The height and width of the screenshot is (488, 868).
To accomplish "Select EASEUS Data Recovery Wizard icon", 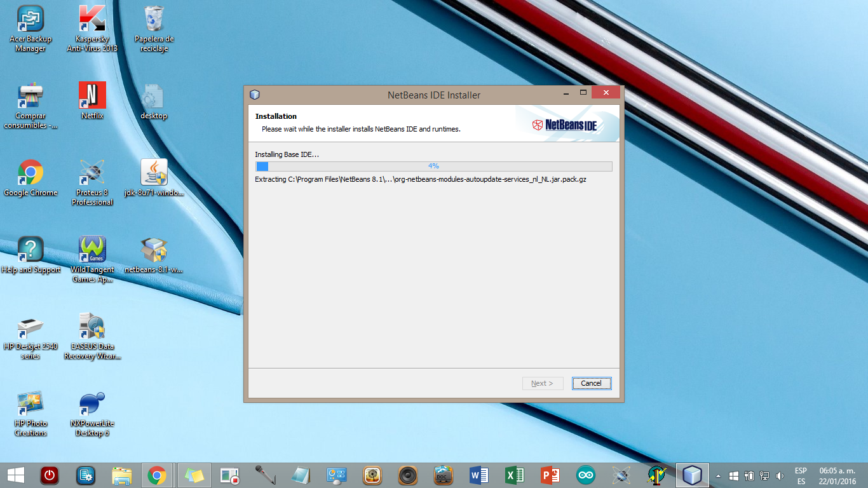I will tap(92, 337).
